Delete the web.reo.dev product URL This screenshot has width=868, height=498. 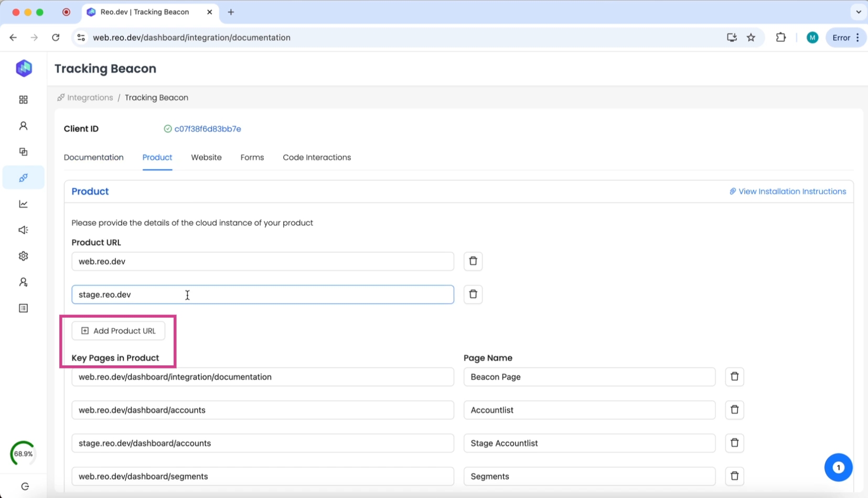[x=473, y=261]
